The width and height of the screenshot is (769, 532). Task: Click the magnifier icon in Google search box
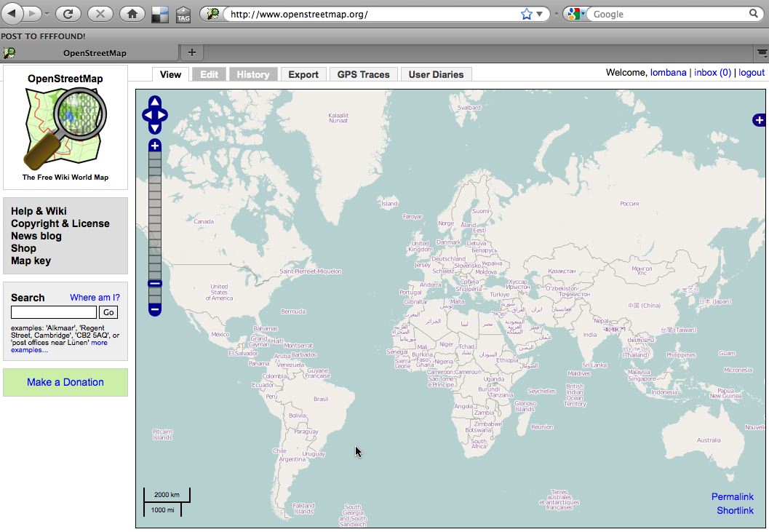[x=753, y=14]
